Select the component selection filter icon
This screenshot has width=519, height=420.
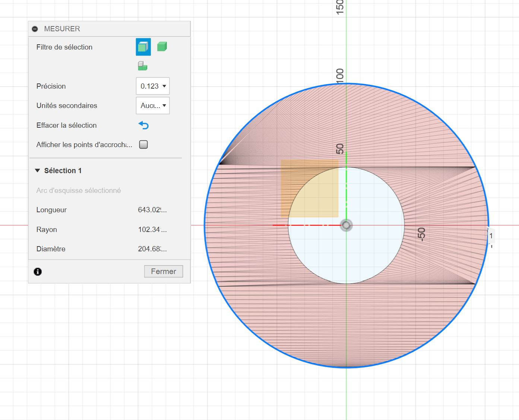point(143,66)
